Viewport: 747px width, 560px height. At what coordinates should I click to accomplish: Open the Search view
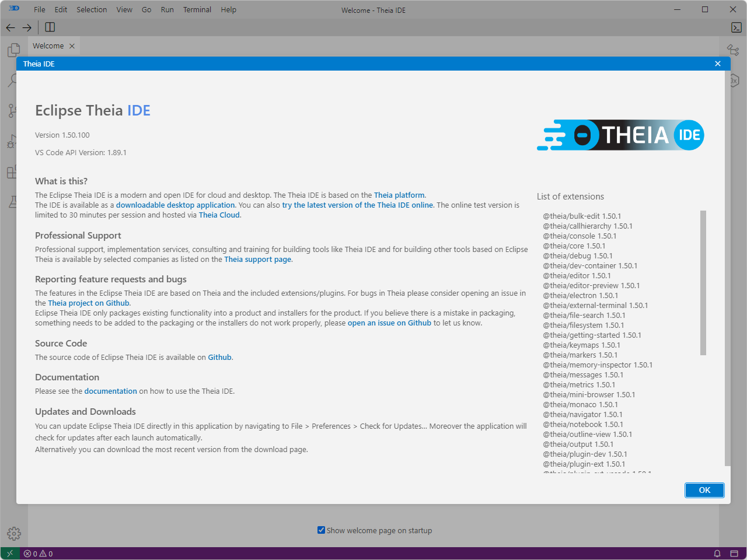13,80
